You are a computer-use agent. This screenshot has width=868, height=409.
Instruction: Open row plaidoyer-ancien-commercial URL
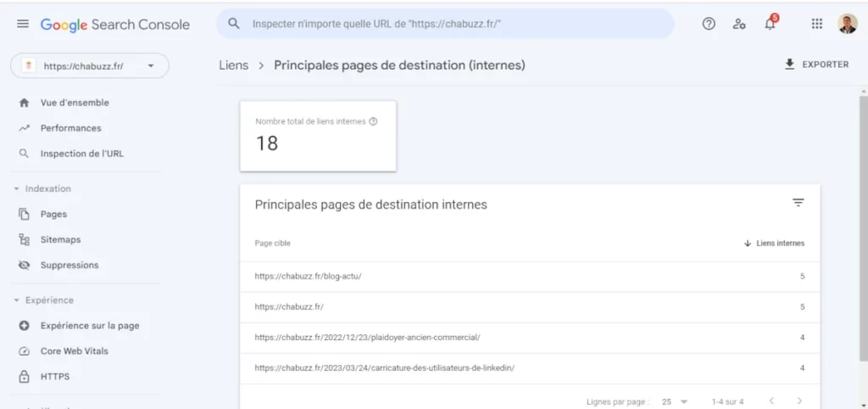(530, 337)
